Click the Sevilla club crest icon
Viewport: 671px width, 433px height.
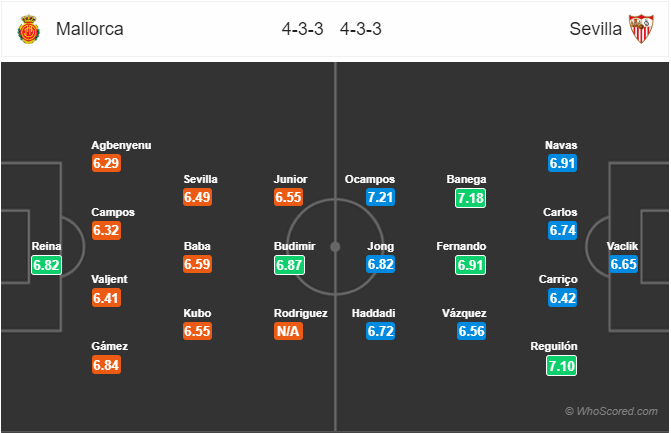click(x=641, y=29)
